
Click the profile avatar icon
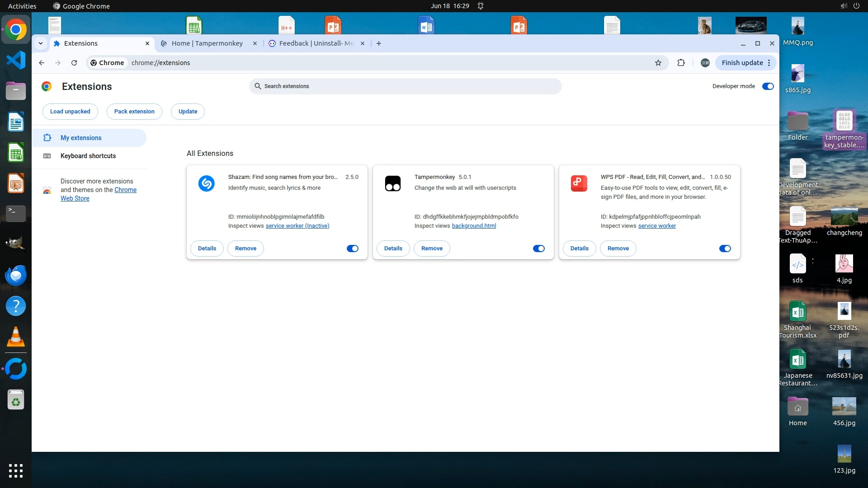click(x=705, y=63)
